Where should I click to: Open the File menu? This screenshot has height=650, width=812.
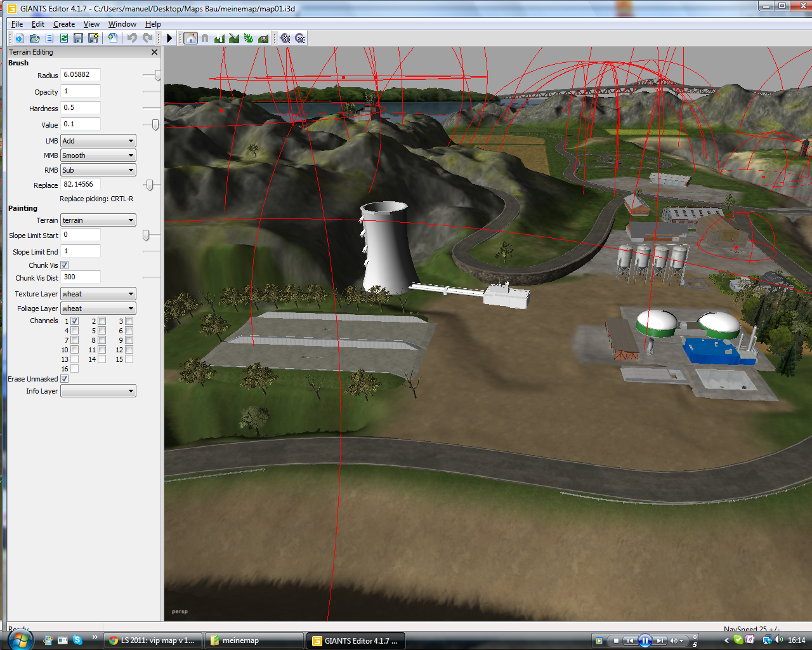[x=17, y=24]
